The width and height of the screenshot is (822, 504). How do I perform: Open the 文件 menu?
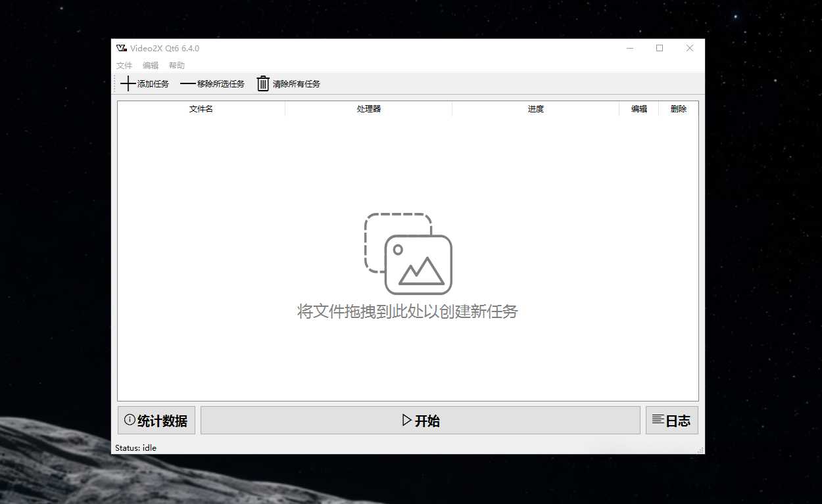point(124,66)
